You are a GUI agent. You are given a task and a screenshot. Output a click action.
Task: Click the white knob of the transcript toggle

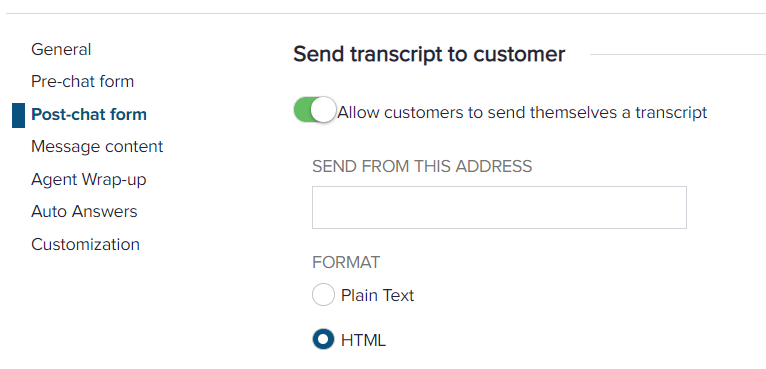[323, 109]
